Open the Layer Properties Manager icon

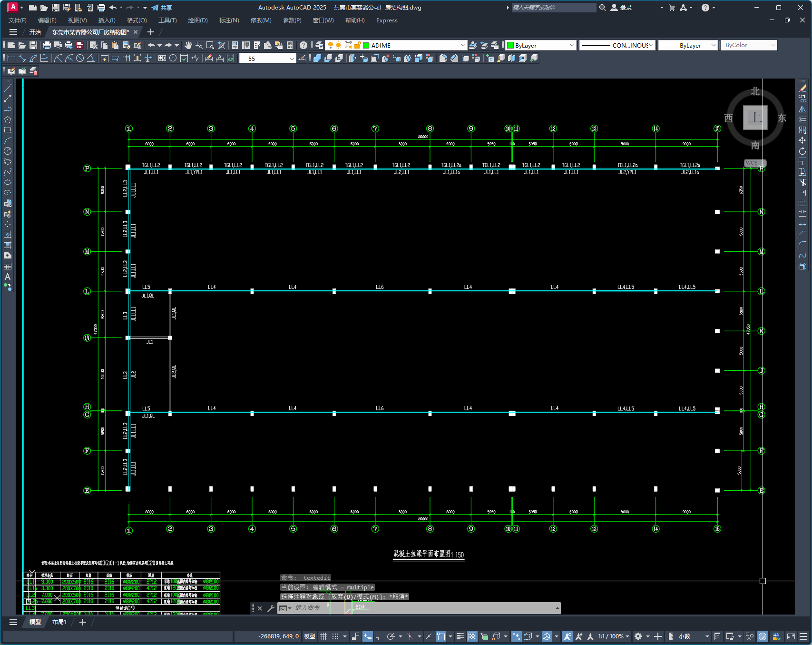pos(319,45)
